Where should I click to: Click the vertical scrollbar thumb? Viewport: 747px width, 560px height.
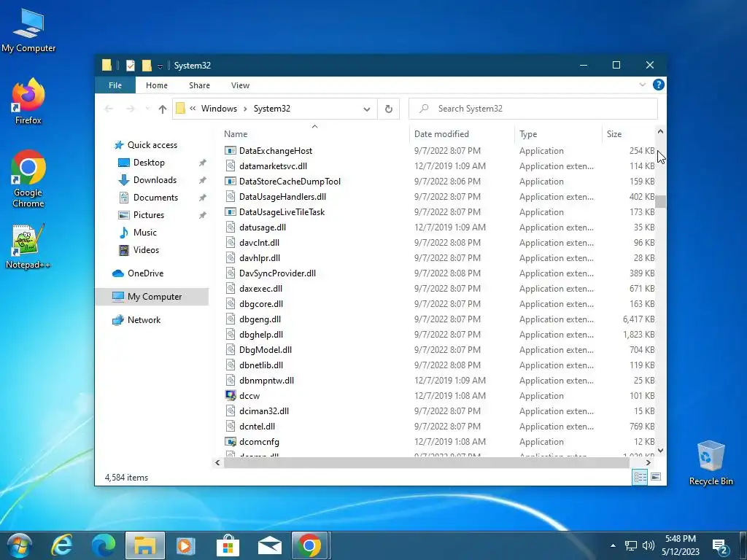point(660,201)
